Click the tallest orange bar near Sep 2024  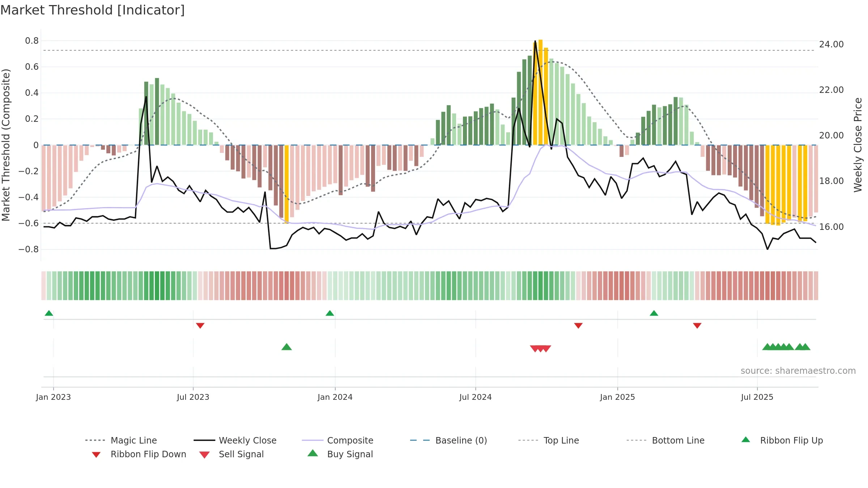pos(541,92)
